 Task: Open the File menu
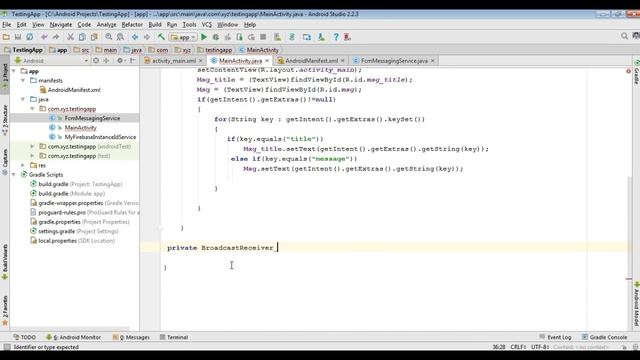7,24
